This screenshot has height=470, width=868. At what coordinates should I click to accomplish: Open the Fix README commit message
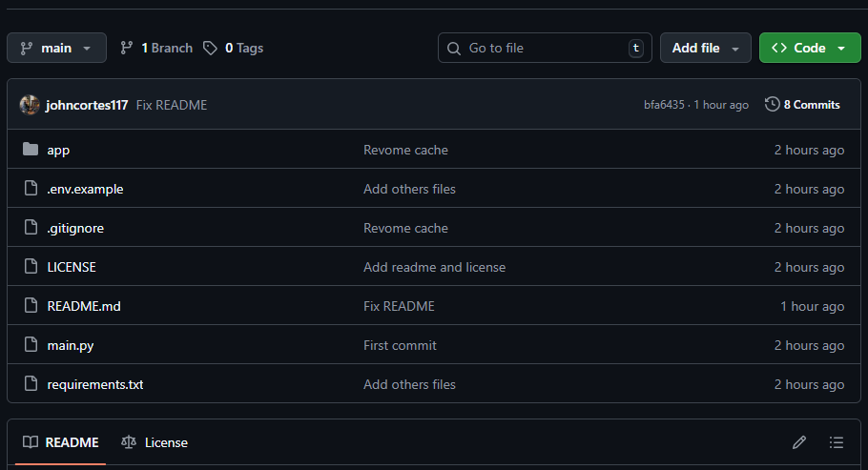(172, 105)
